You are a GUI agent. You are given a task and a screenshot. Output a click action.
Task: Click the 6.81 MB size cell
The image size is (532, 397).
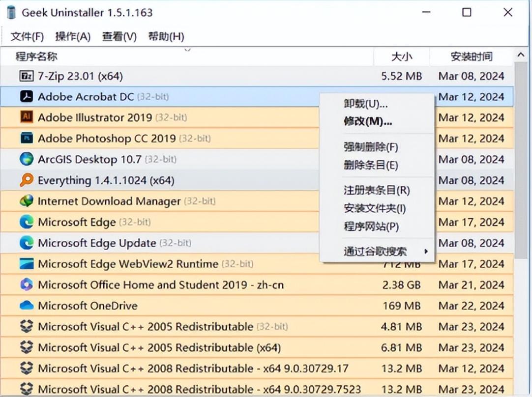click(401, 347)
